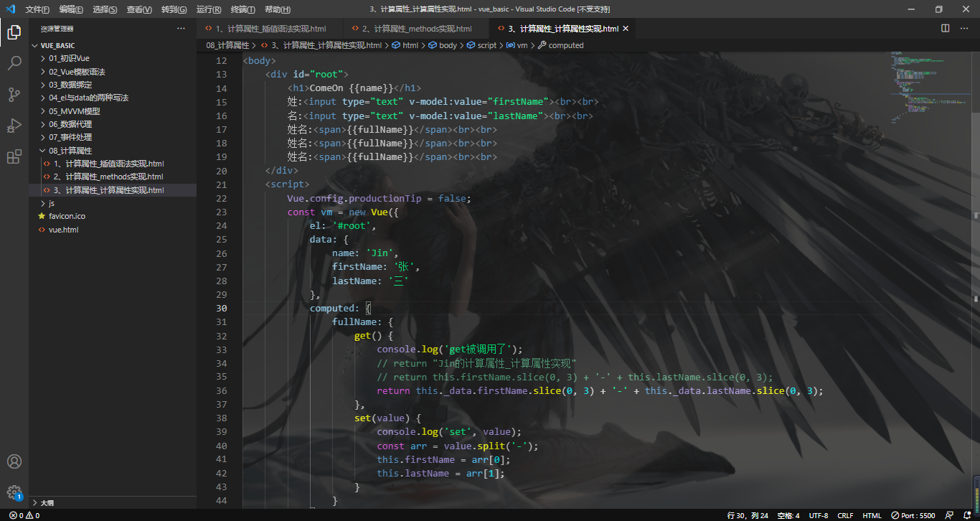Screen dimensions: 980x521
Task: Switch to 2、计算属性_methods实现.html tab
Action: tap(415, 29)
